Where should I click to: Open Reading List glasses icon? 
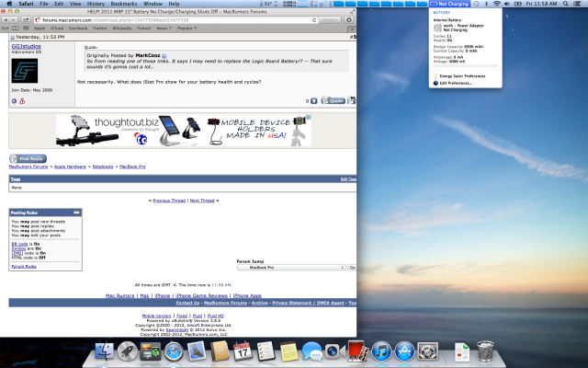tap(5, 29)
